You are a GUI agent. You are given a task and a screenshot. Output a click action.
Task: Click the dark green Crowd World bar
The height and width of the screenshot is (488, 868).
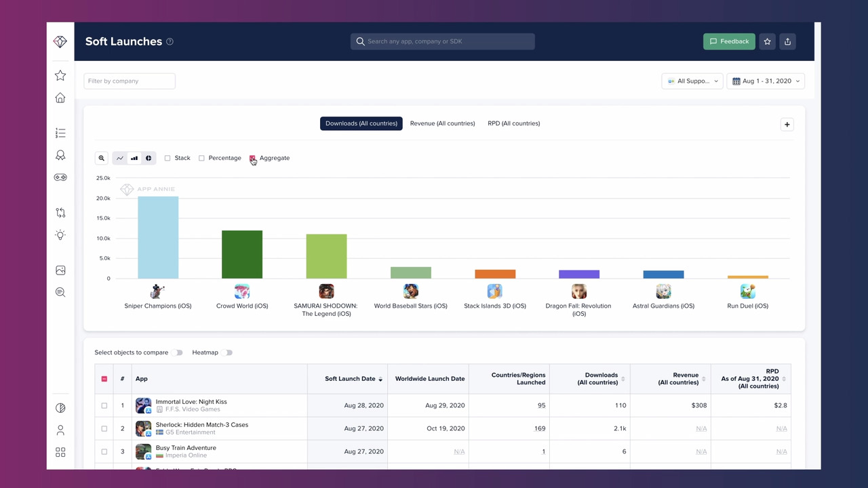point(242,254)
